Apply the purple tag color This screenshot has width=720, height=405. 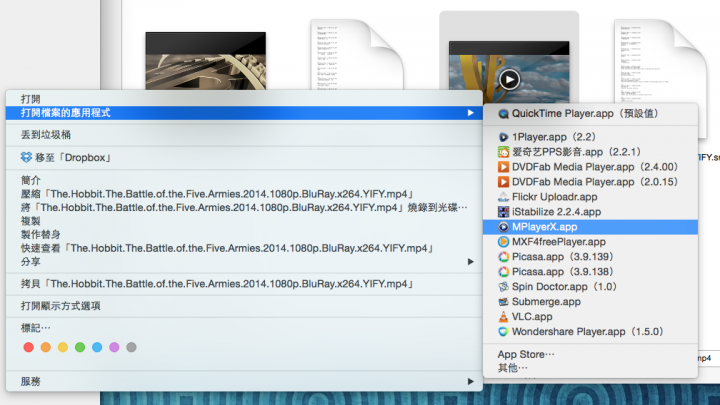coord(114,347)
